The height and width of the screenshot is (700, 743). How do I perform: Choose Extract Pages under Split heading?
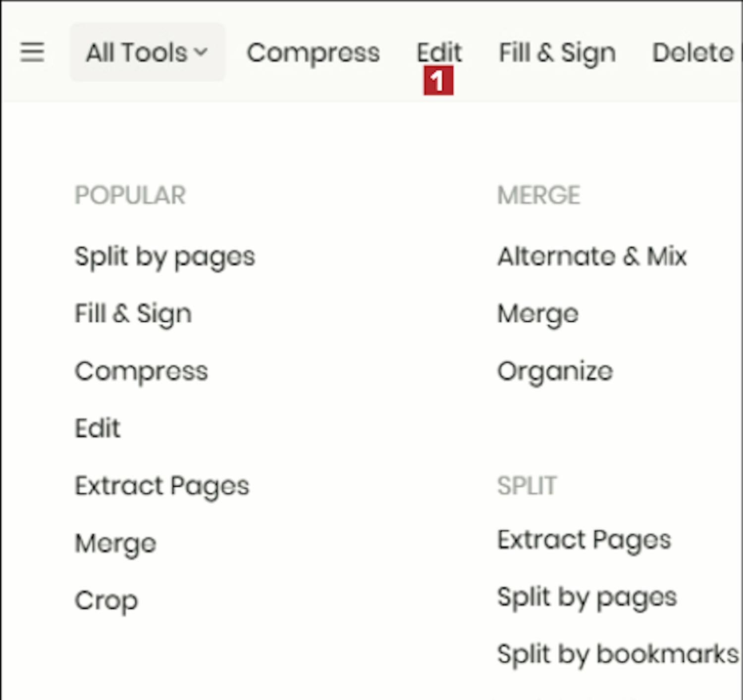(x=584, y=540)
